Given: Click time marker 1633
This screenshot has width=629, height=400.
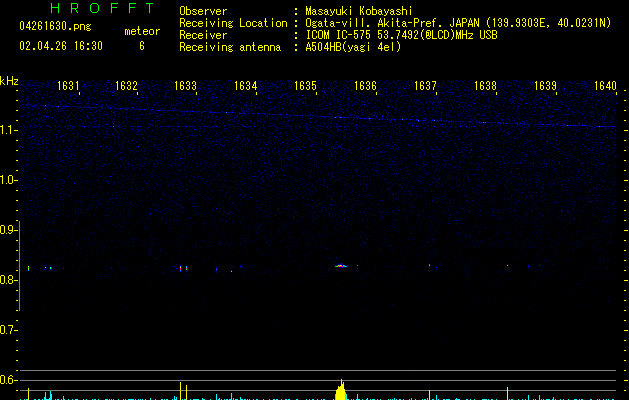Looking at the screenshot, I should 185,86.
